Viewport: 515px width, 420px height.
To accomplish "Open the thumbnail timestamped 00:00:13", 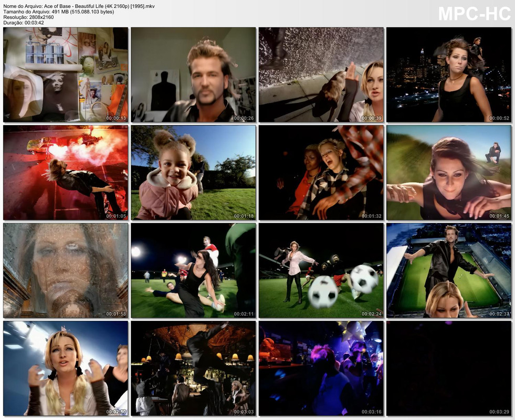I will (66, 75).
